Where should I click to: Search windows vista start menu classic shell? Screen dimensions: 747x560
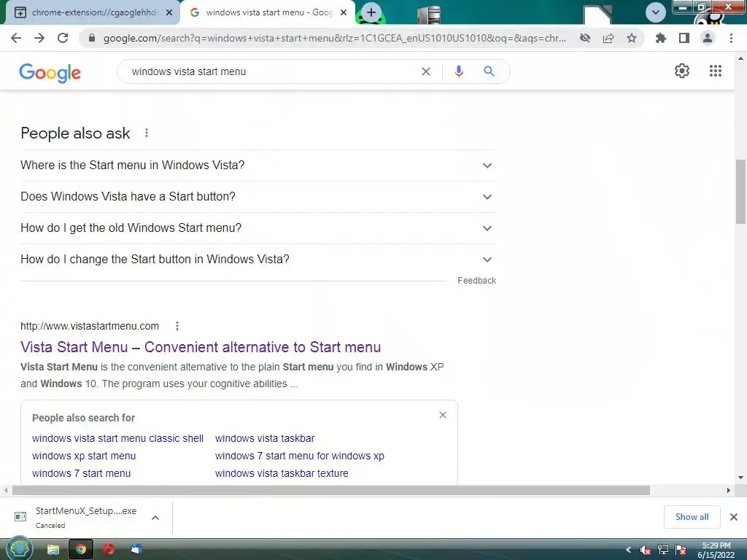(x=117, y=438)
